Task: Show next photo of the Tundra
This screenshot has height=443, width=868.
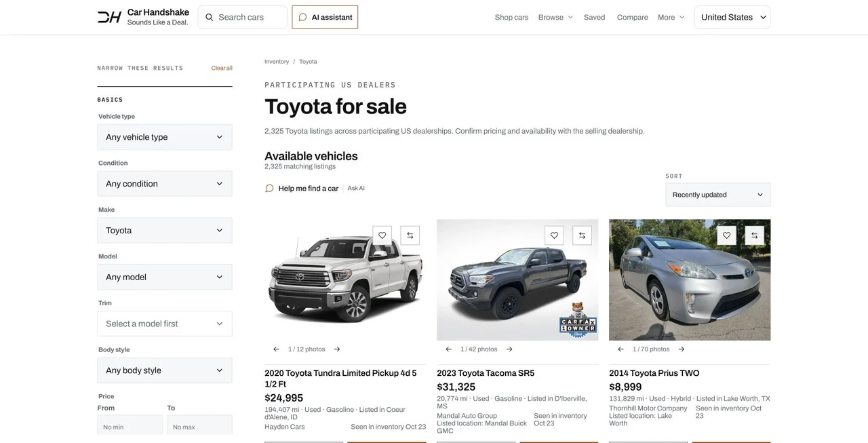Action: pyautogui.click(x=337, y=349)
